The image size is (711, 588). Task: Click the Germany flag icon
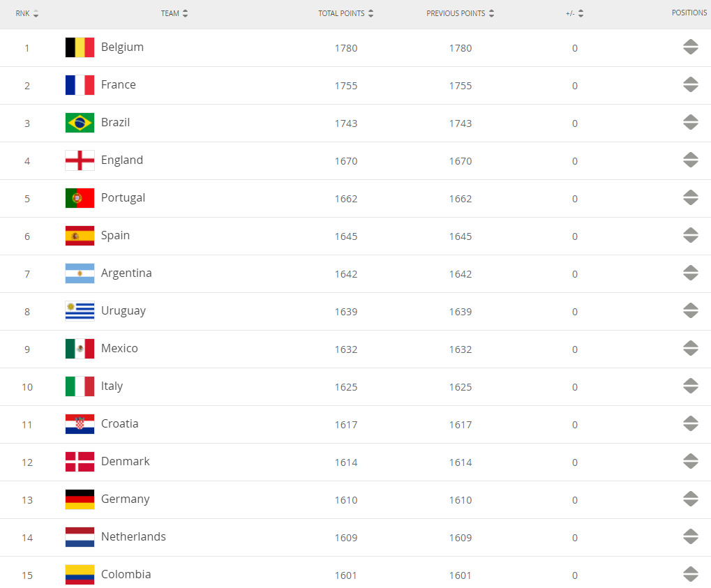80,499
